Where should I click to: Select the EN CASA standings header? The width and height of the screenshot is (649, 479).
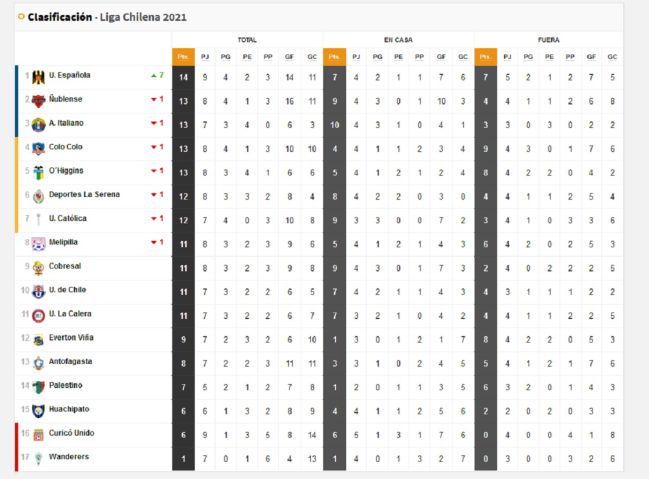click(x=398, y=40)
